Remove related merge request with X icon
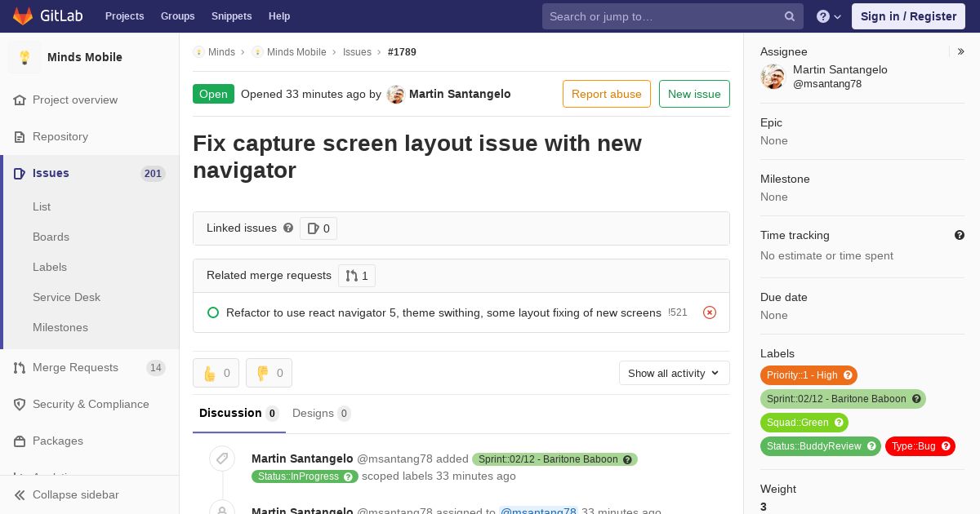Viewport: 980px width, 514px height. pyautogui.click(x=710, y=312)
